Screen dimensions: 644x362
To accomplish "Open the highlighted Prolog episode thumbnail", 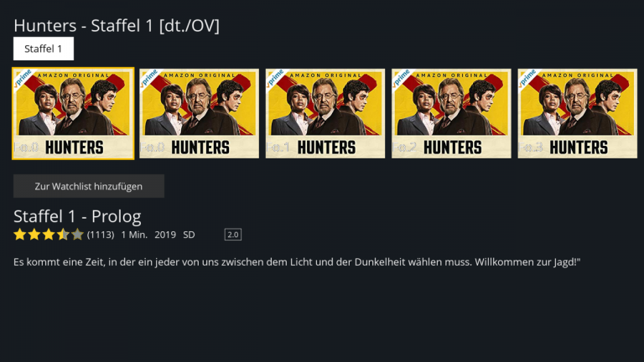I will coord(73,113).
